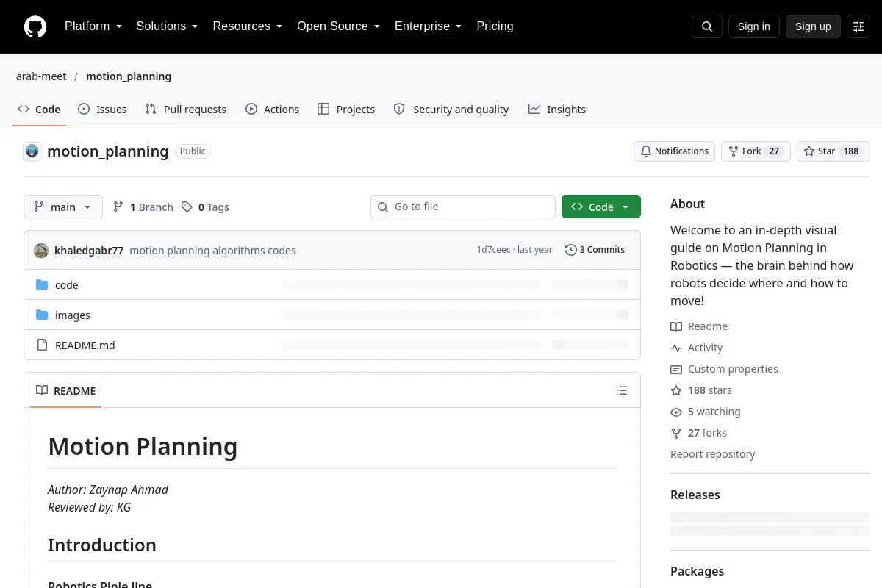882x588 pixels.
Task: Click the fork icon beside 27 forks
Action: 676,433
